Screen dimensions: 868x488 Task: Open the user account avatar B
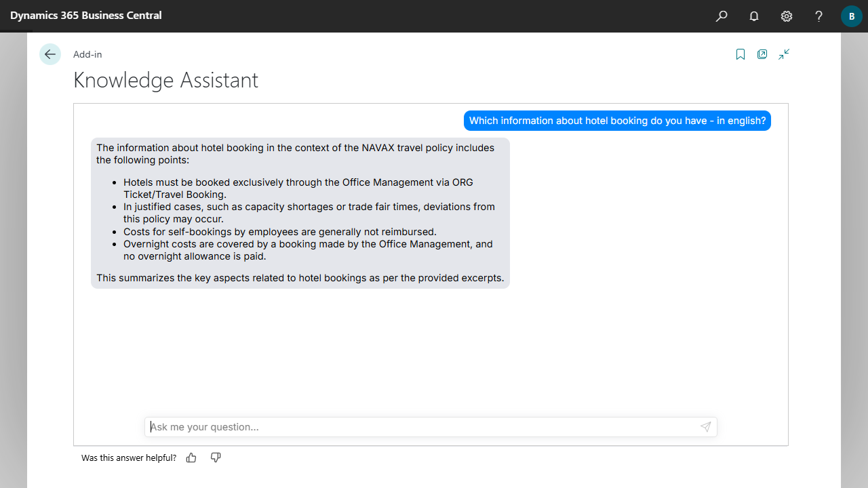(x=852, y=16)
